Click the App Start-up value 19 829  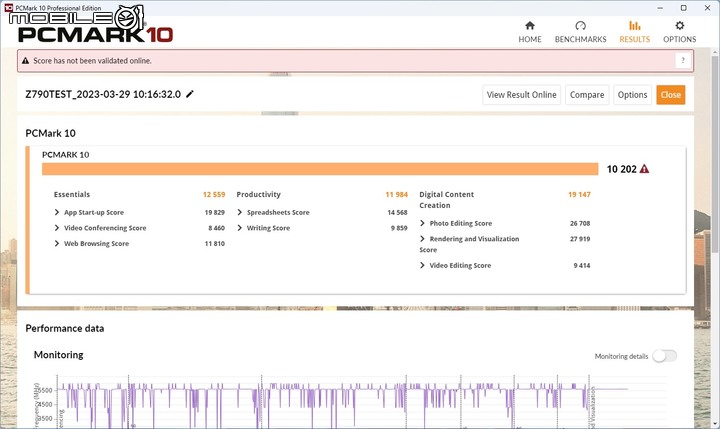coord(215,212)
